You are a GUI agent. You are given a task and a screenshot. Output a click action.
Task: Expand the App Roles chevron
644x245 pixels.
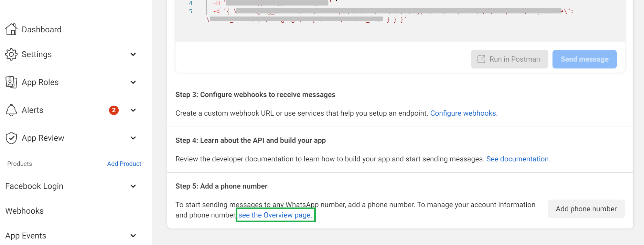[133, 82]
